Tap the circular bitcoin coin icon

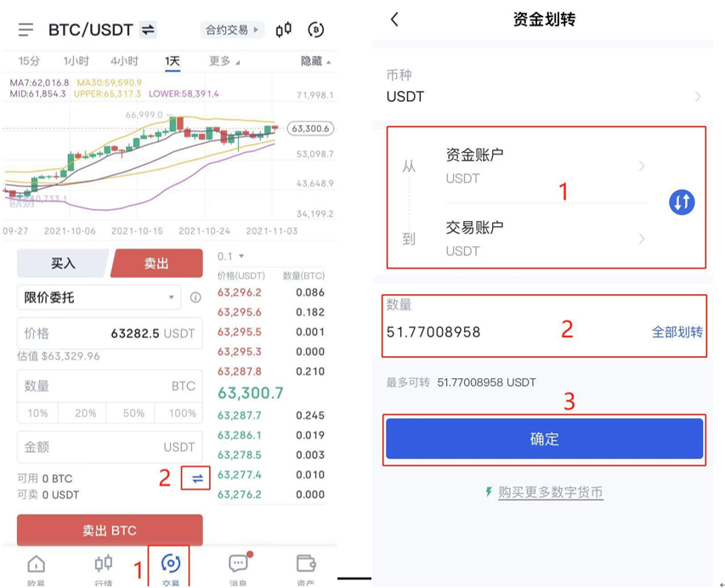(316, 30)
